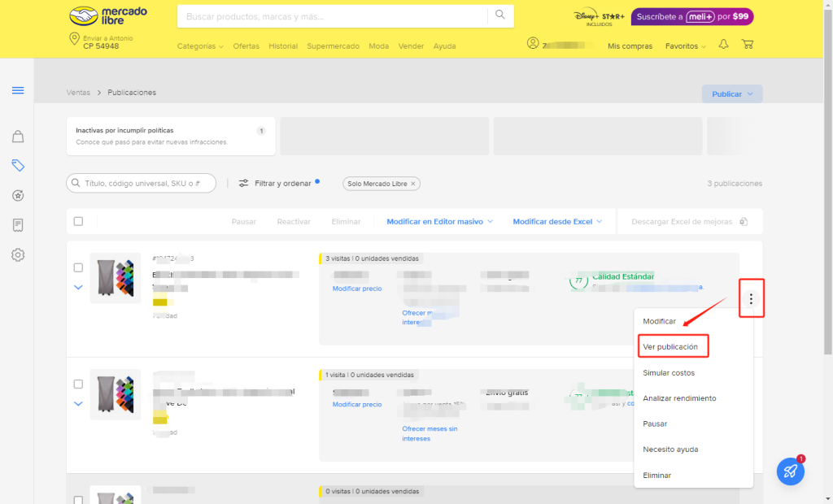Open Ayuda in the header
Image resolution: width=833 pixels, height=504 pixels.
pos(445,46)
